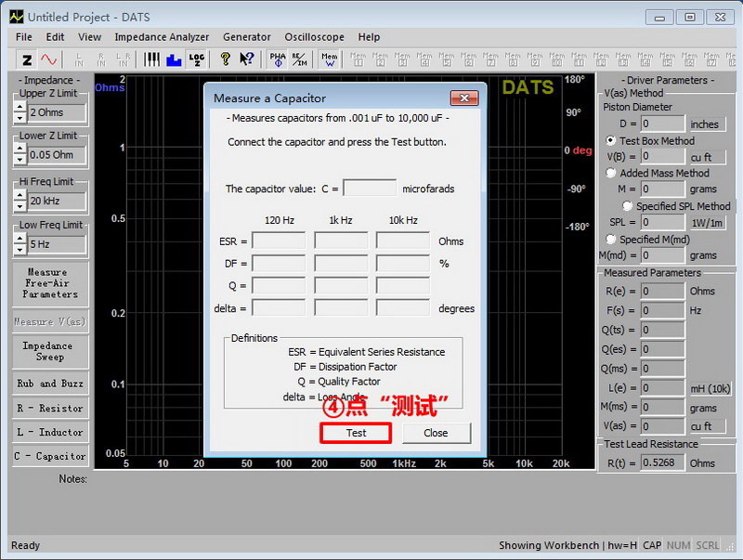
Task: Select the Added Mass Method radio button
Action: click(611, 173)
